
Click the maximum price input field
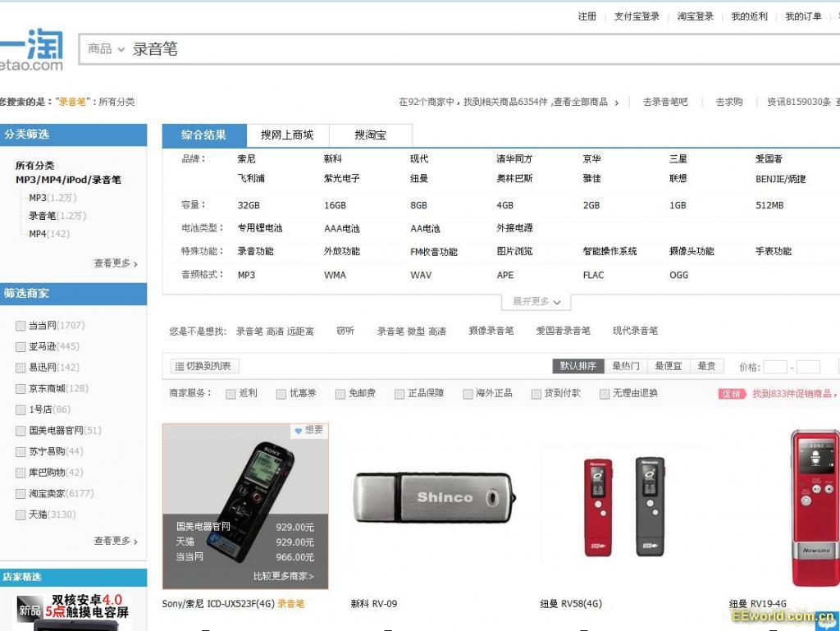click(x=808, y=367)
